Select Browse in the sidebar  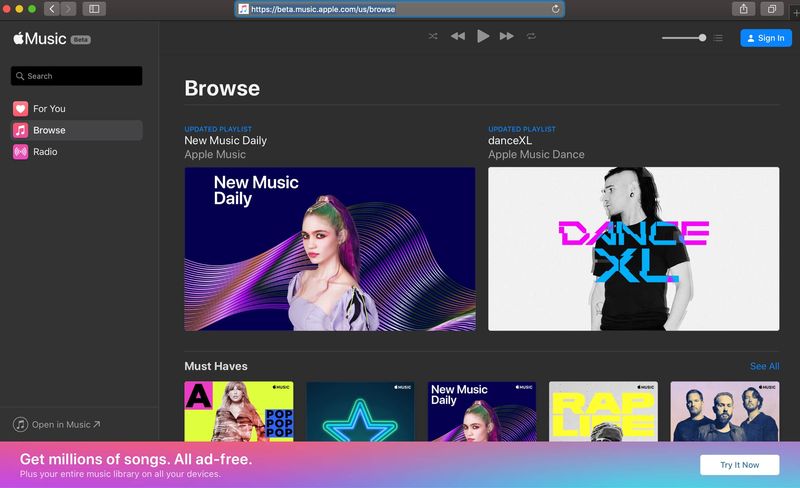77,130
